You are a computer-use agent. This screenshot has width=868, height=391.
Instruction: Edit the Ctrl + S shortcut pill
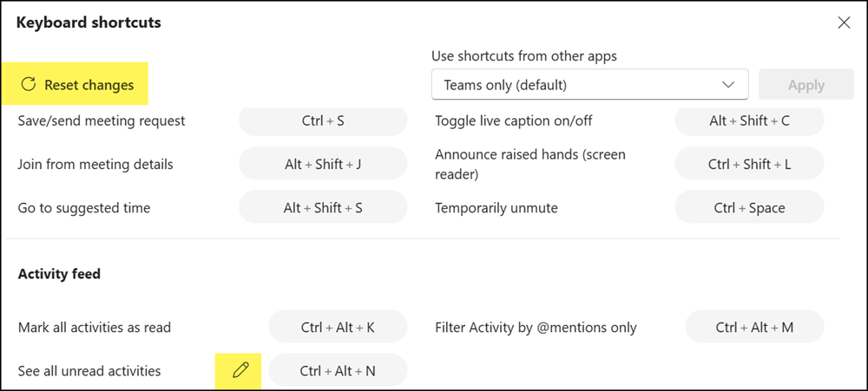pyautogui.click(x=323, y=120)
